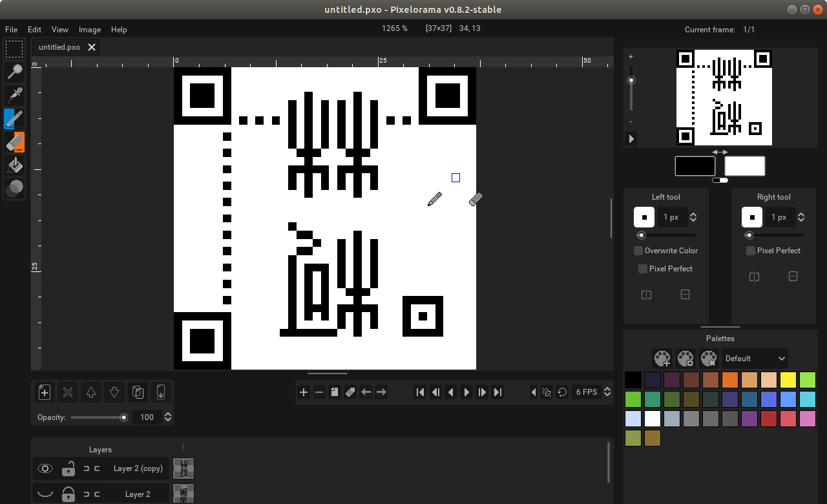
Task: Remove the current layer
Action: click(x=68, y=392)
